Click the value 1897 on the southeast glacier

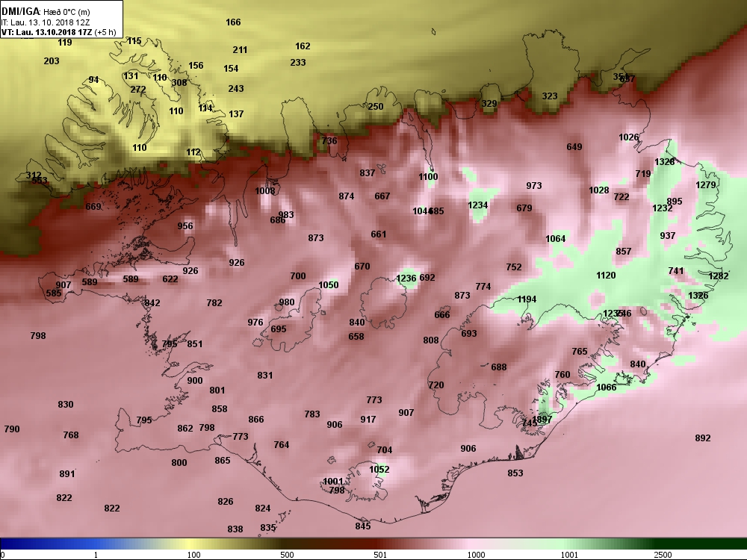542,420
